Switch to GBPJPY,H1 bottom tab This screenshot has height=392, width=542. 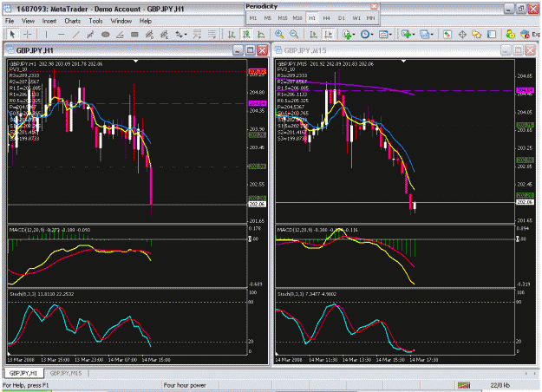(x=23, y=373)
